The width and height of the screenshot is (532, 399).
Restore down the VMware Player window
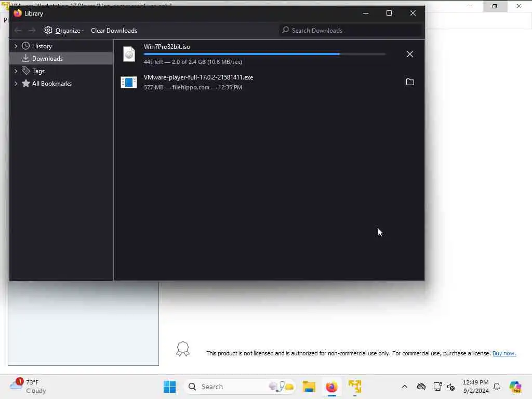click(495, 6)
